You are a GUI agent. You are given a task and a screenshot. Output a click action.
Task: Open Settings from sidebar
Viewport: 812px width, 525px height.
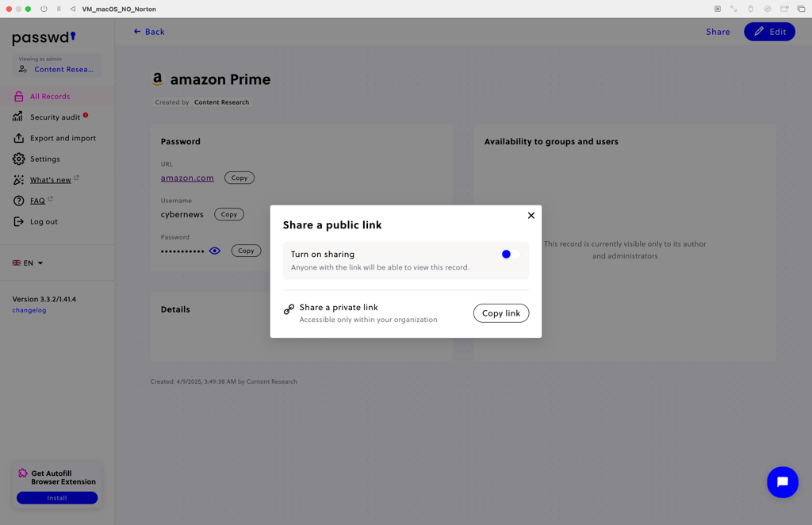[x=44, y=159]
